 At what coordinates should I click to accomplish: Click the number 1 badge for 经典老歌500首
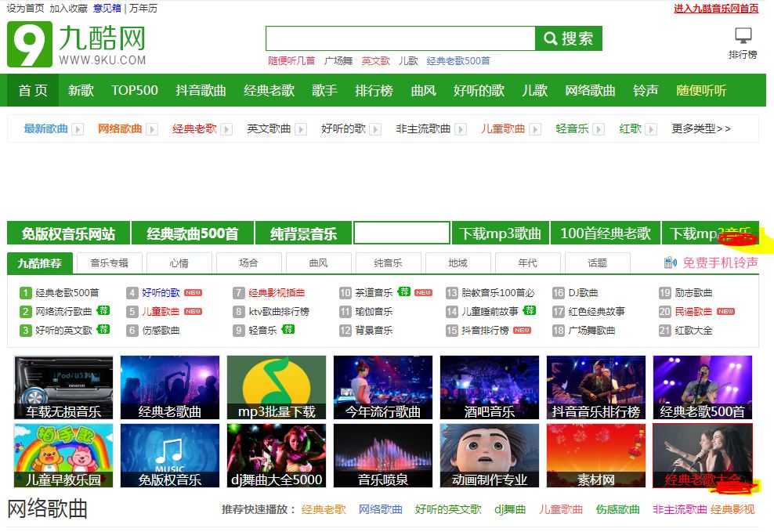[26, 293]
